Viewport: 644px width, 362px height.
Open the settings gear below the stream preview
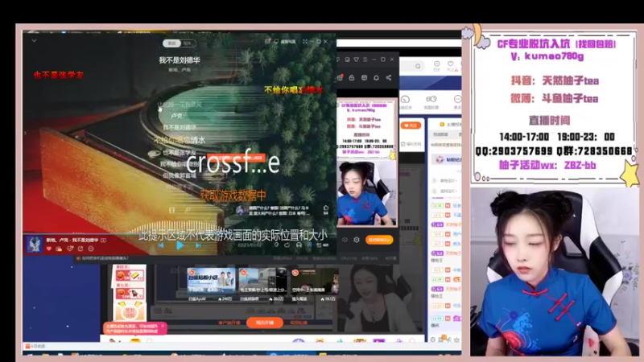click(357, 240)
